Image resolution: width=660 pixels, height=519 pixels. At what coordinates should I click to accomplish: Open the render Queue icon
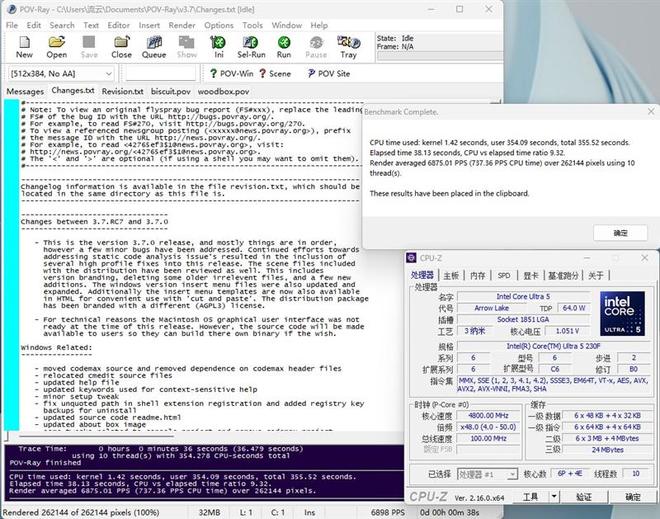point(154,47)
